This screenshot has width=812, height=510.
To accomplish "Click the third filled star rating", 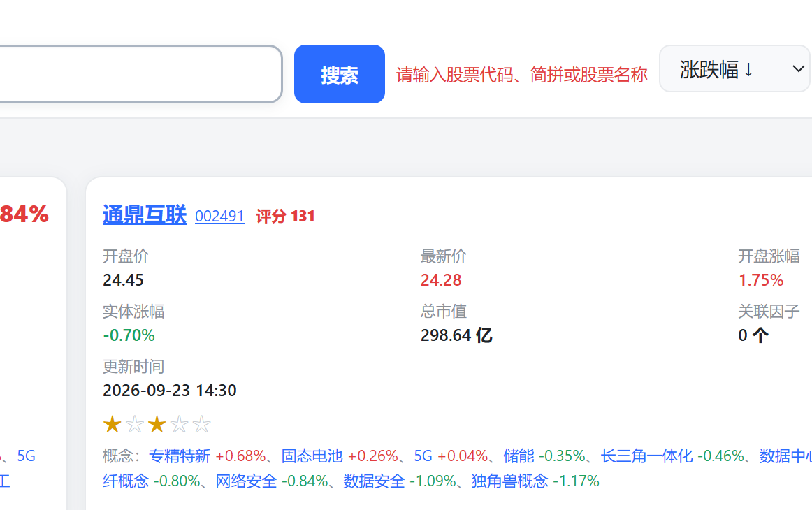I will [x=157, y=425].
